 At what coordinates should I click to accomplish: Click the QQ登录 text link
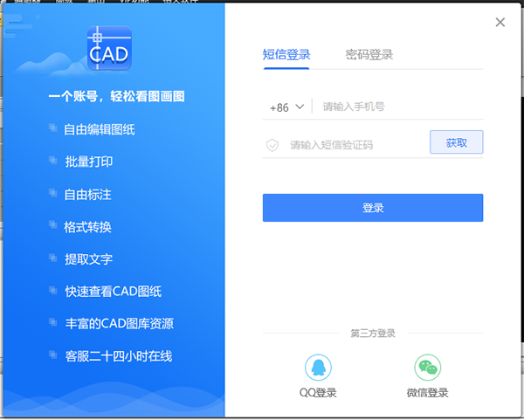(x=318, y=393)
